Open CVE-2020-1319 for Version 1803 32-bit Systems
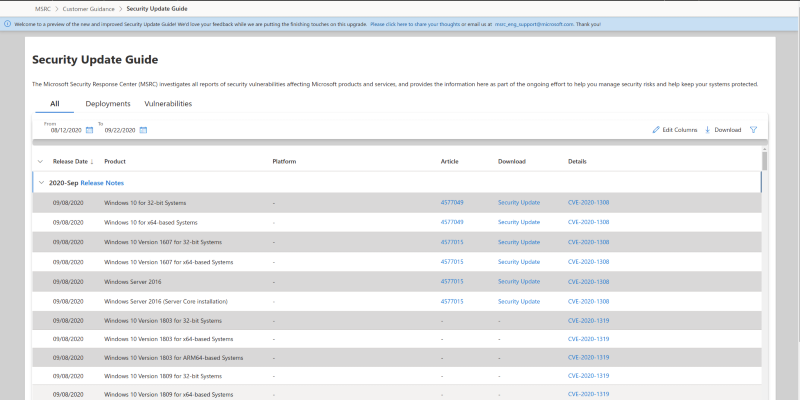 coord(588,321)
